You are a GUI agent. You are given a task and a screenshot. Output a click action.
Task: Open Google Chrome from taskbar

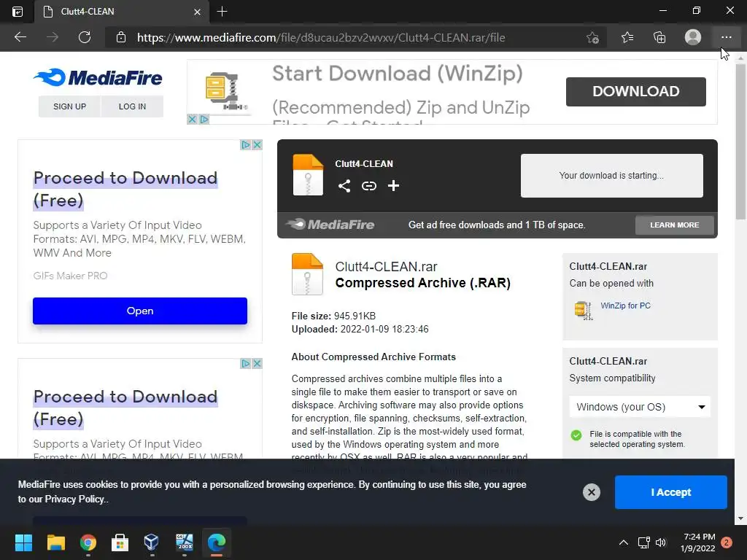click(x=88, y=542)
